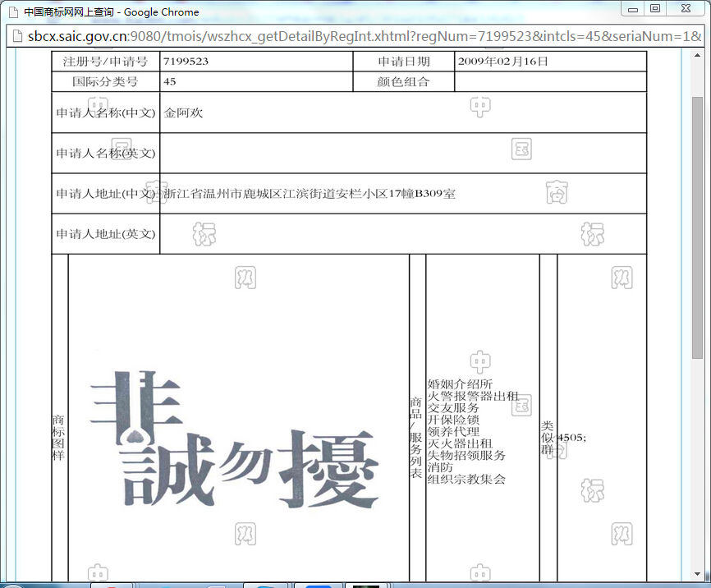Click the 国际分类号 label

coord(105,81)
